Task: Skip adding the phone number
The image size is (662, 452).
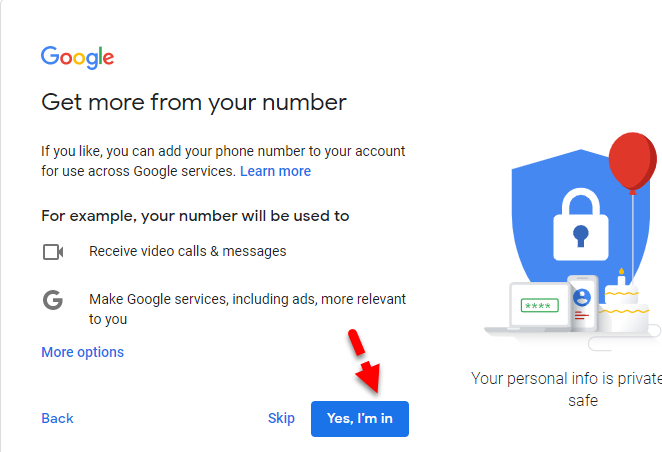Action: [x=281, y=418]
